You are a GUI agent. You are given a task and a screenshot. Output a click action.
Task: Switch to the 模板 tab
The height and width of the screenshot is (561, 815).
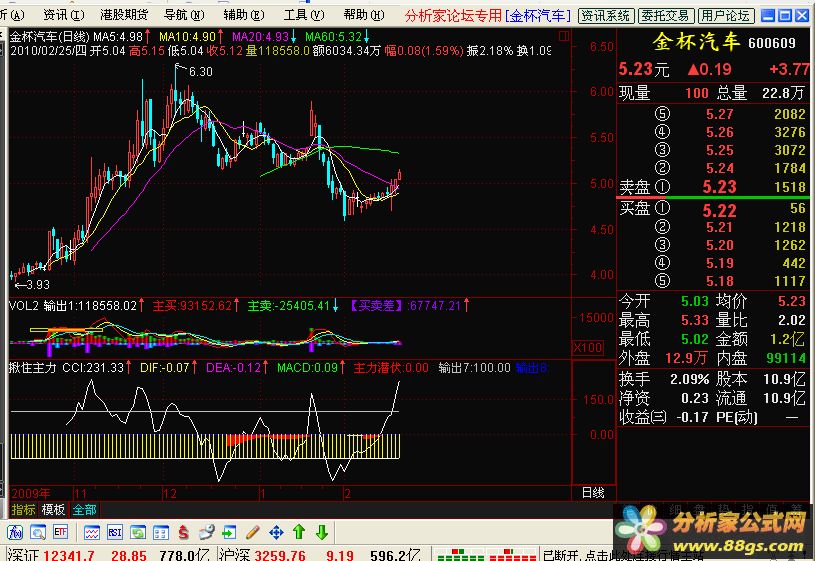click(54, 510)
